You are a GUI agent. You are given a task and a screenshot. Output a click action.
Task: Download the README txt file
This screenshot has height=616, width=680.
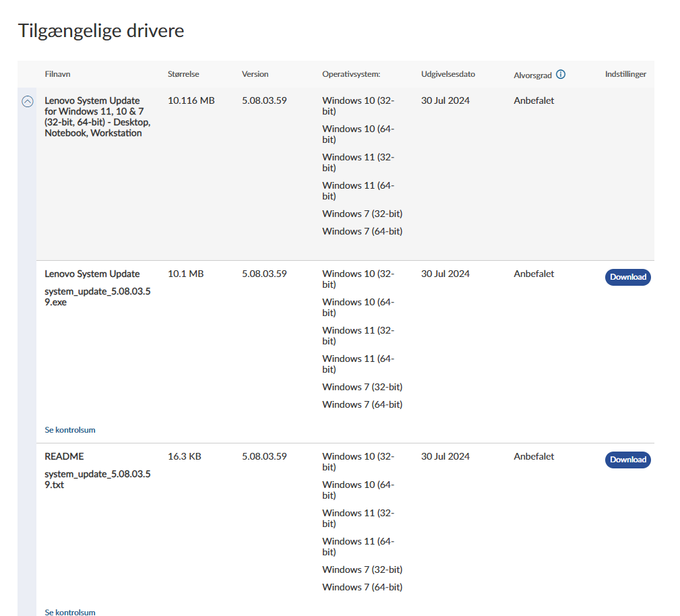click(627, 460)
